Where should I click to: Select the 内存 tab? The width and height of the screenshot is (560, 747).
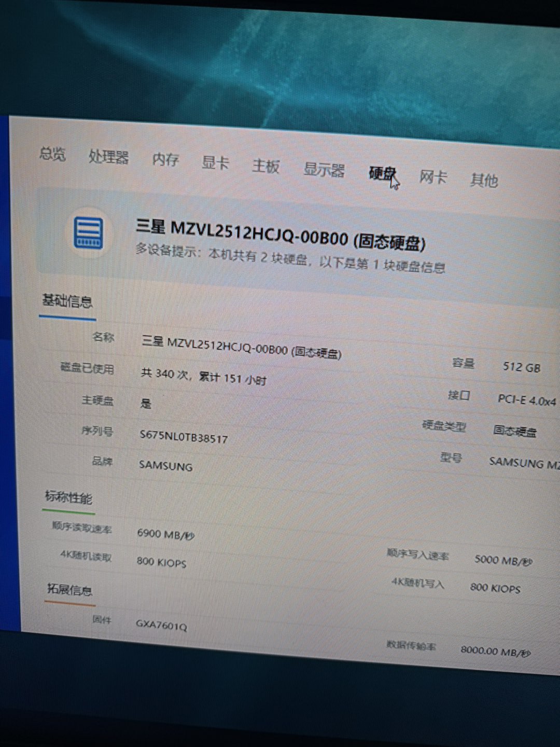pos(165,159)
